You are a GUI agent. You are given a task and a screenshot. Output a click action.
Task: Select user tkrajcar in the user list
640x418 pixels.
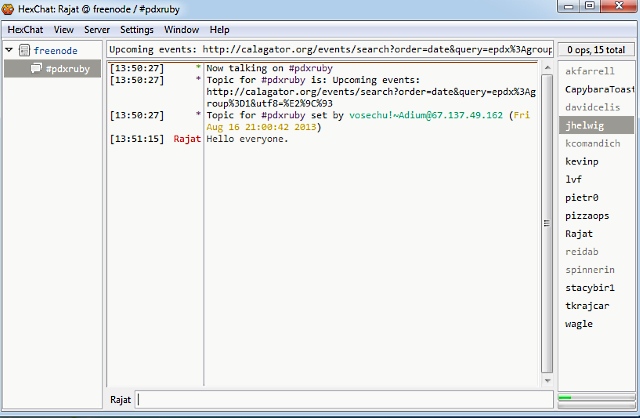(587, 305)
